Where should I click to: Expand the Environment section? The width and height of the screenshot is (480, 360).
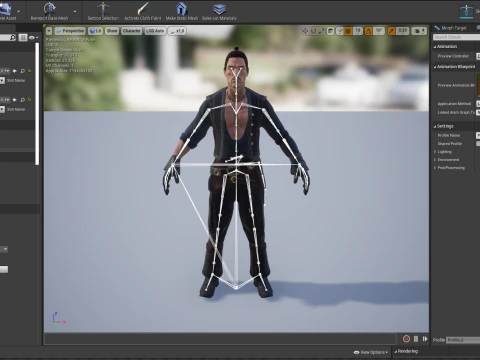[435, 160]
